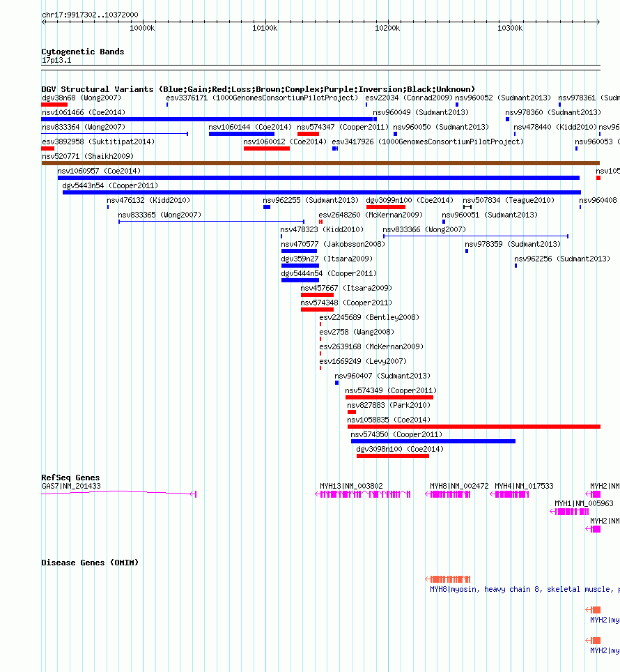Open the GAS7|NM_201433 gene track
Viewport: 620px width, 672px height.
click(x=118, y=493)
